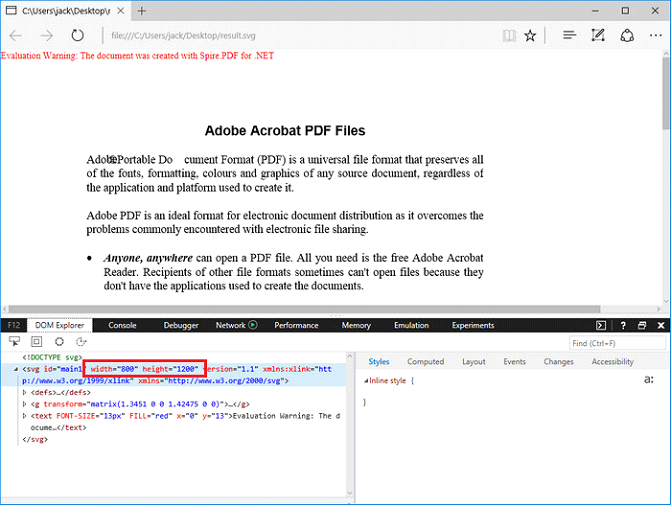Viewport: 671px width, 505px height.
Task: Open the Share icon in toolbar
Action: [627, 36]
